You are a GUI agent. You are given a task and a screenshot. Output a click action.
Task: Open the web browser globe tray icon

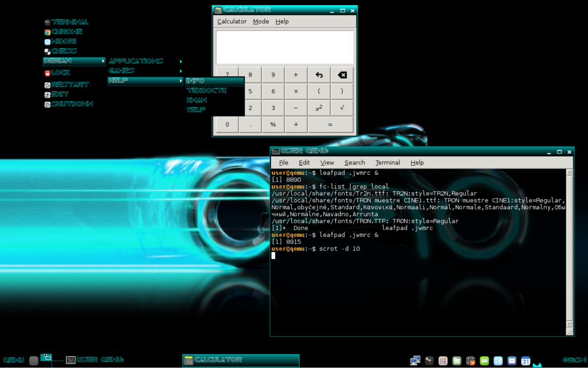tap(498, 361)
